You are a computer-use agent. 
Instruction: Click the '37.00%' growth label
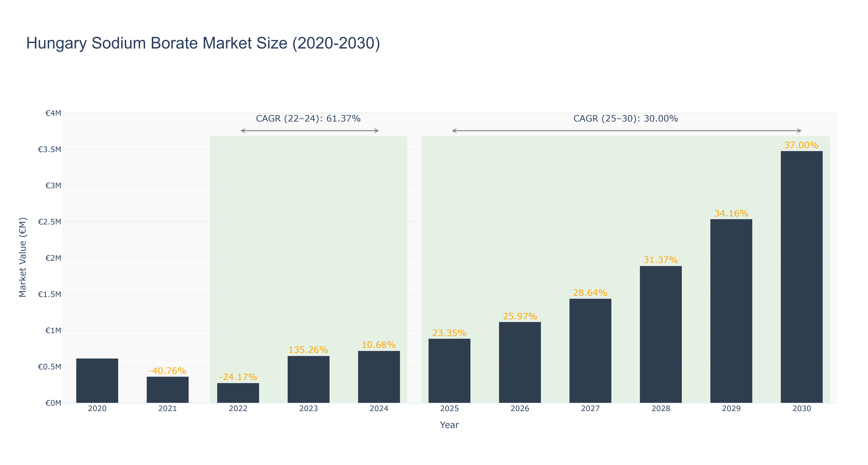click(x=801, y=145)
